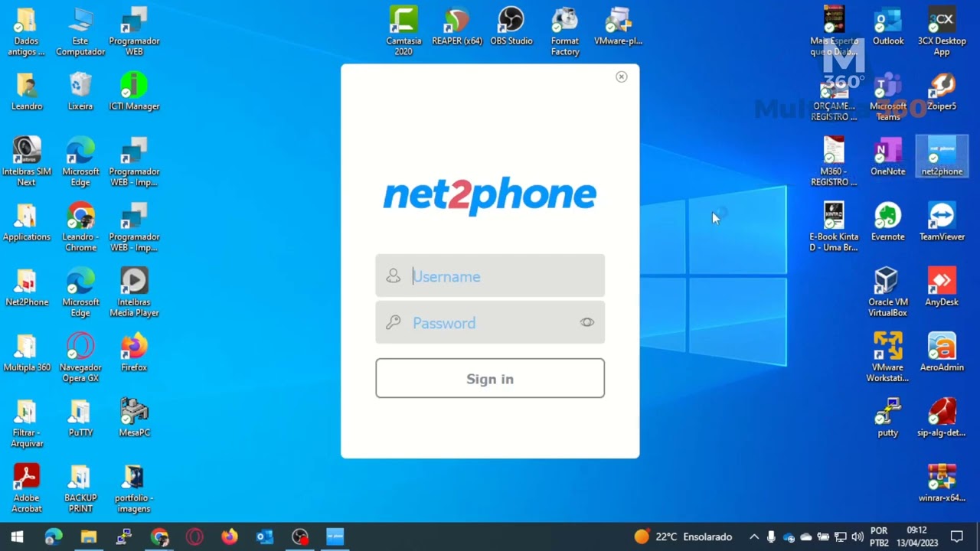Close the net2phone login dialog
This screenshot has height=551, width=980.
pos(622,77)
